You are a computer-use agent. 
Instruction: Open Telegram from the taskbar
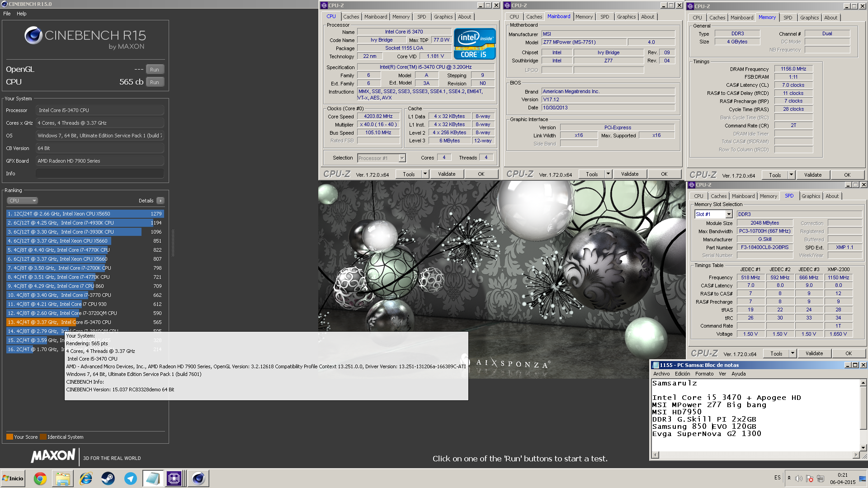(x=131, y=479)
